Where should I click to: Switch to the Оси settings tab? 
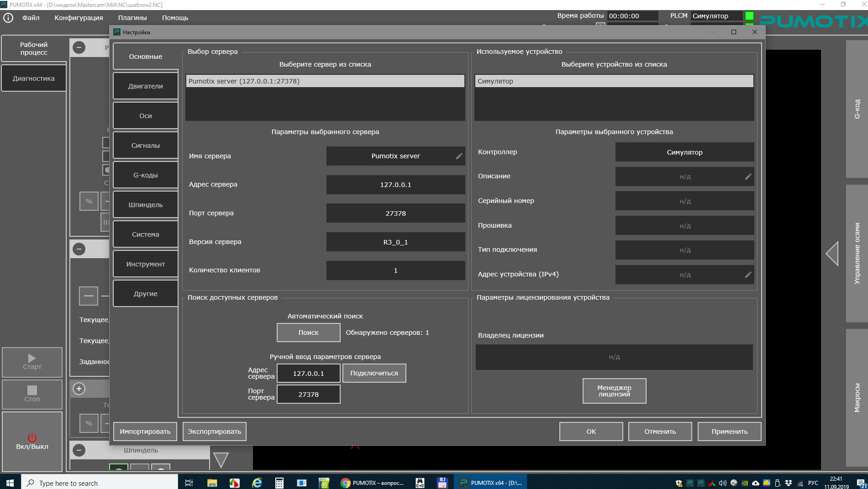coord(146,116)
